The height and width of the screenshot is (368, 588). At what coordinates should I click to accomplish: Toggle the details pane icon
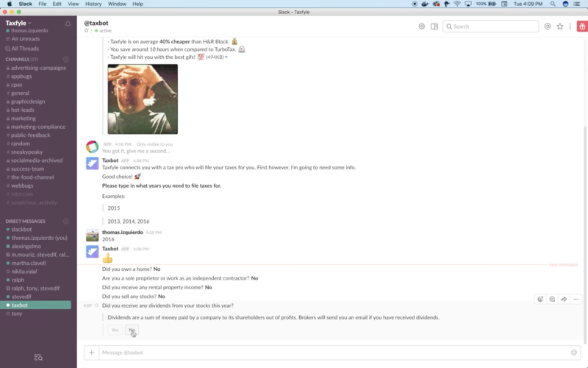pos(434,26)
